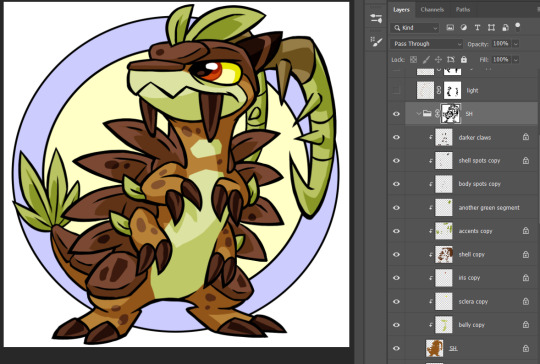Lock artboard nesting icon

tap(450, 60)
